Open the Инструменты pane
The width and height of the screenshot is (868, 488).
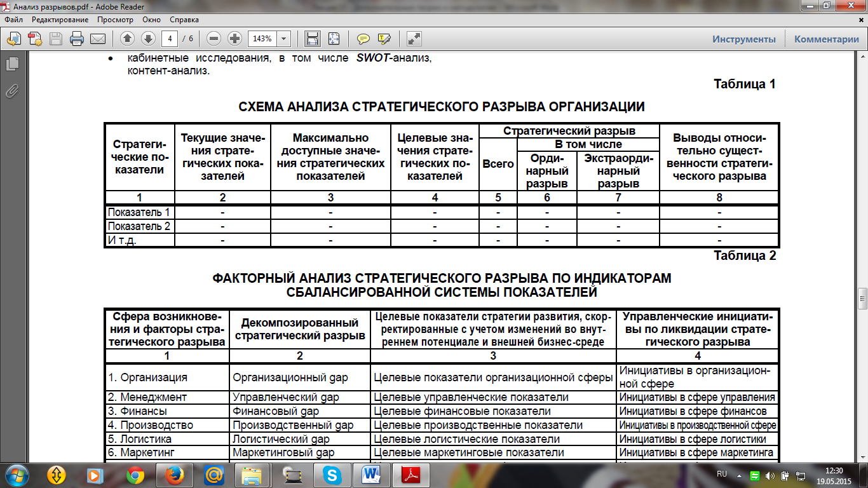click(743, 39)
